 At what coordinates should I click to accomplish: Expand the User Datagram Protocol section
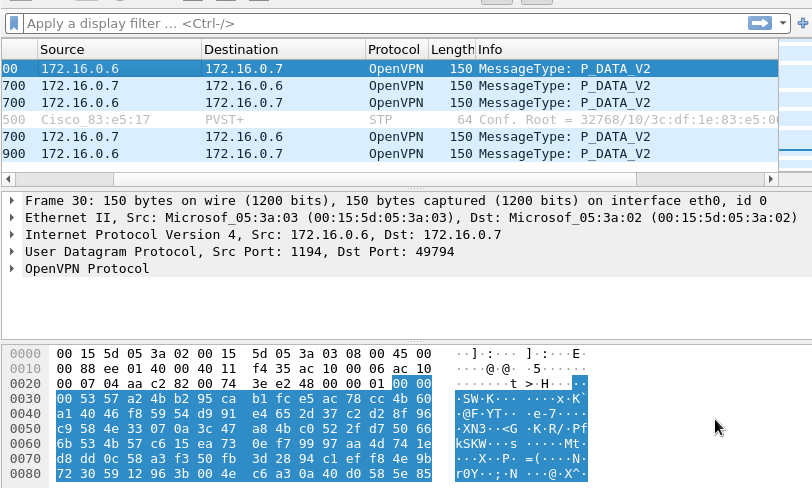coord(12,252)
